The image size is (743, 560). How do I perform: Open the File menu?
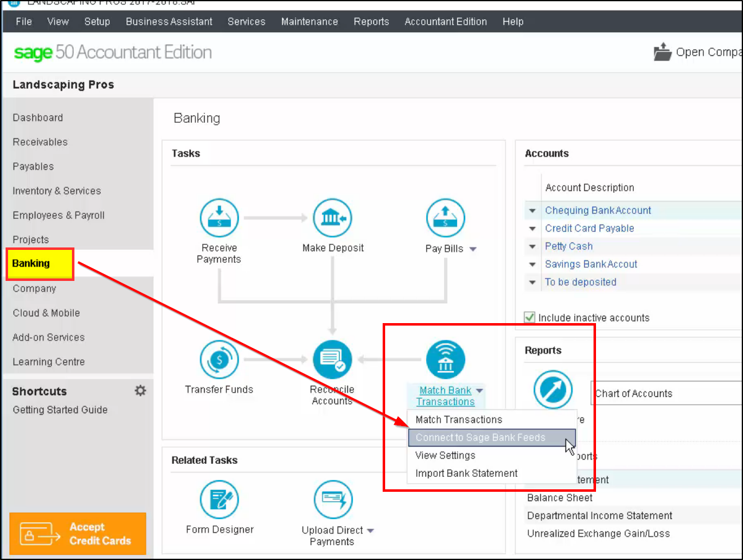pos(24,21)
